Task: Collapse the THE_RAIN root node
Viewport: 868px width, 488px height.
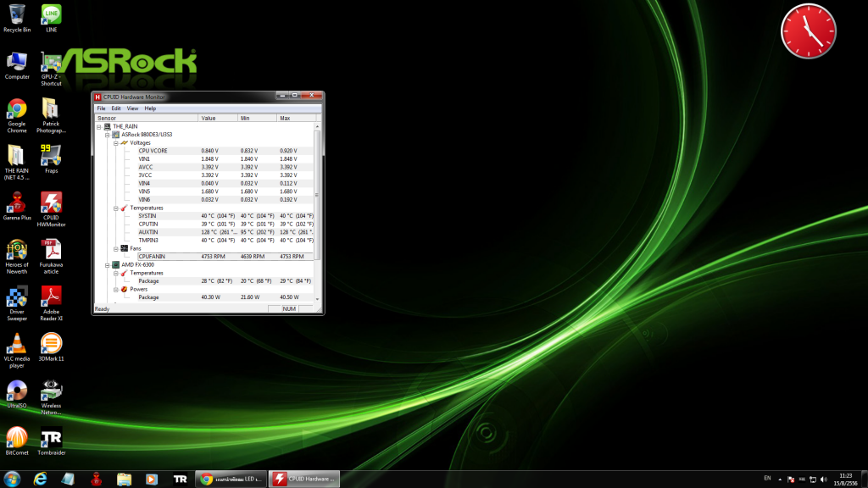Action: point(99,127)
